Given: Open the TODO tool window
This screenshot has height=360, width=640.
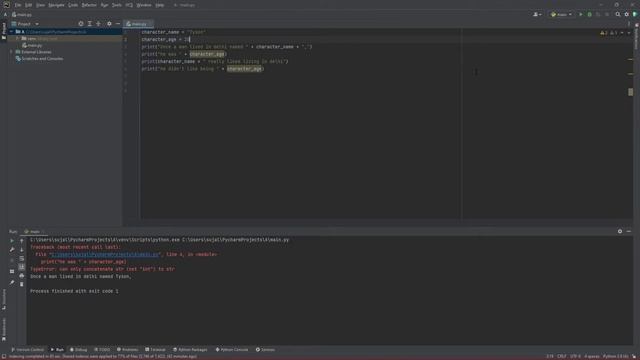Looking at the screenshot, I should [102, 349].
